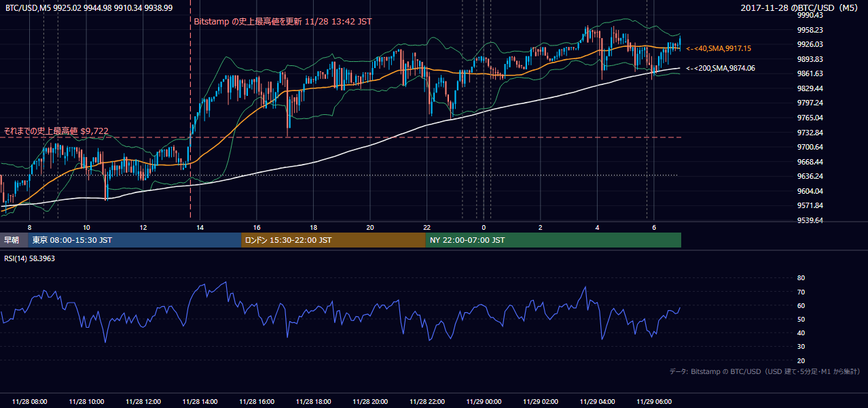Click the 200 SMA 9874.06 label
The image size is (868, 408).
click(x=720, y=68)
